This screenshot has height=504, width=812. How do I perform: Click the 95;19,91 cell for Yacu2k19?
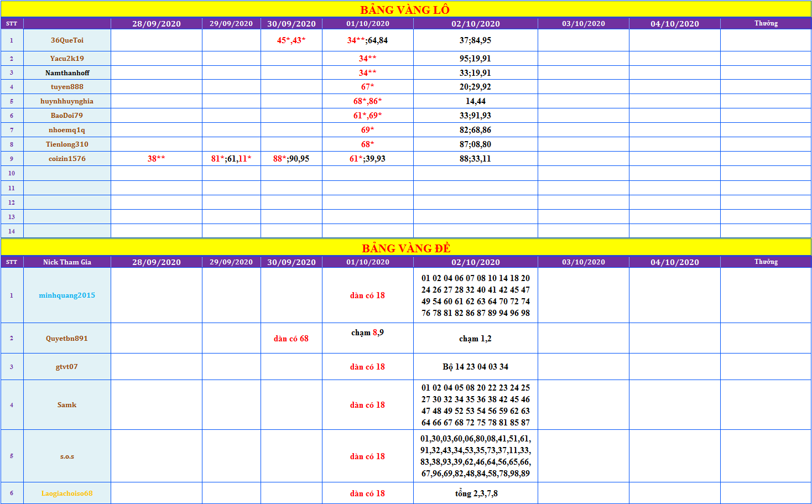476,58
